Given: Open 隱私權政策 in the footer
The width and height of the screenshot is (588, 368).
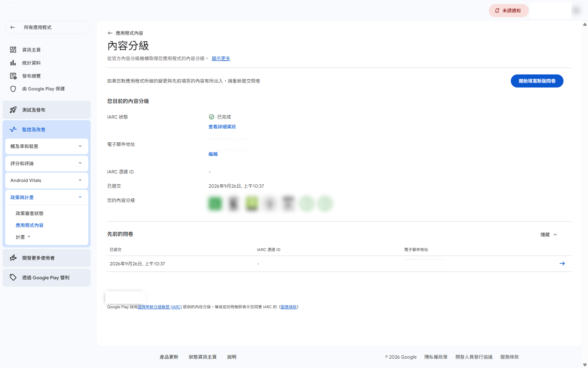Looking at the screenshot, I should pos(436,357).
